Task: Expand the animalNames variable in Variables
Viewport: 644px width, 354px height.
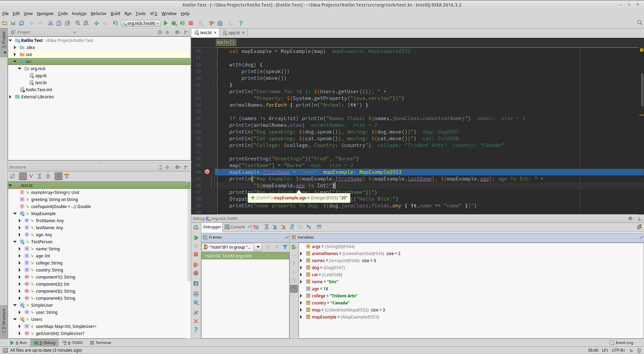Action: 301,254
